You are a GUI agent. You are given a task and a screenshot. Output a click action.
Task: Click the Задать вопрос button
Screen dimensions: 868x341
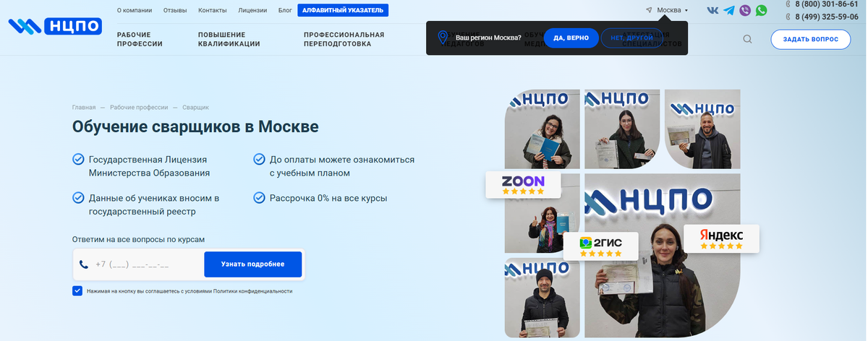click(x=810, y=39)
